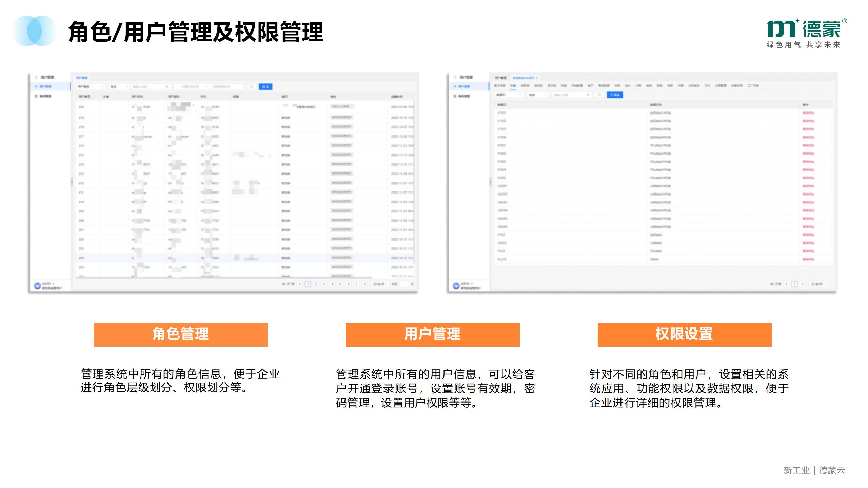Go to next page in left pagination

click(x=364, y=284)
